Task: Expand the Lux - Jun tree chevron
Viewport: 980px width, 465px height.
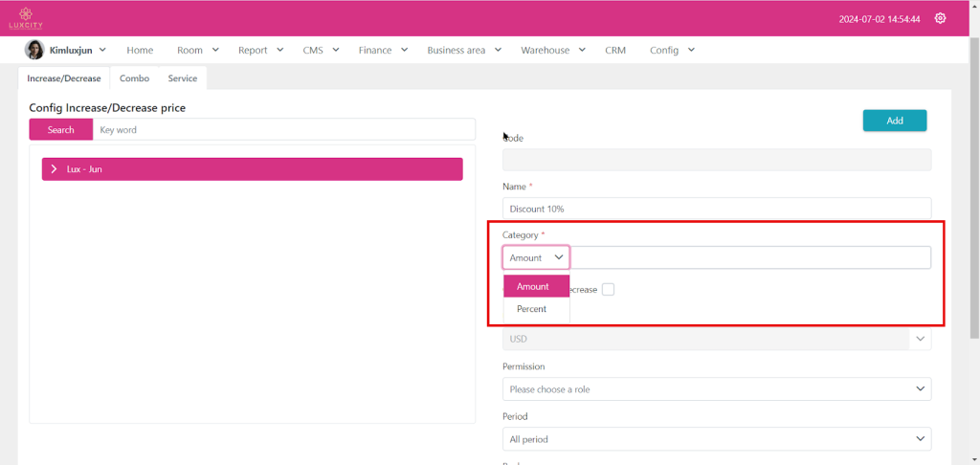Action: pyautogui.click(x=55, y=169)
